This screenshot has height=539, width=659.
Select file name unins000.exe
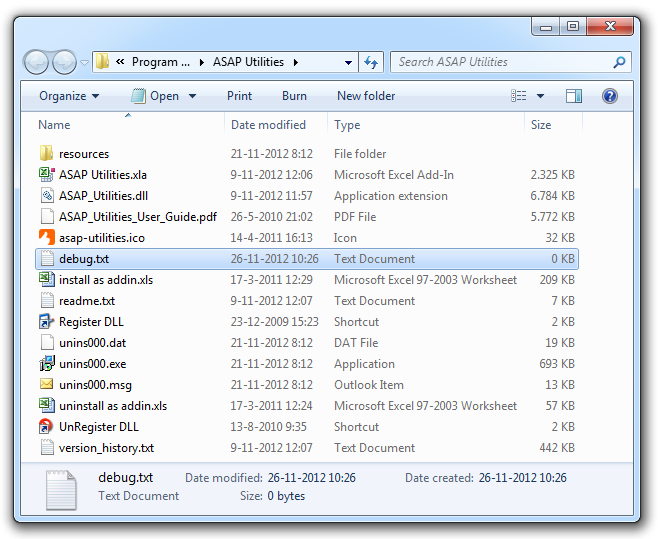[x=92, y=364]
